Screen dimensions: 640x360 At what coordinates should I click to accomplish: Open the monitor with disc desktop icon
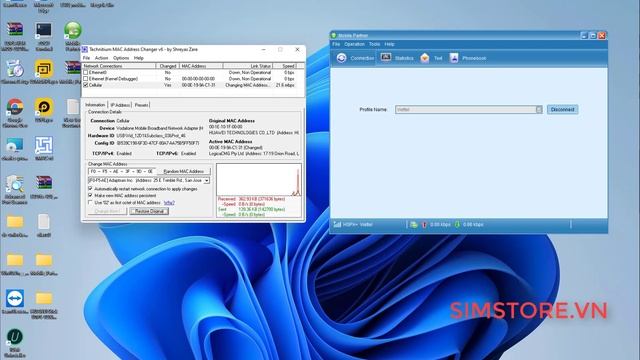click(15, 145)
